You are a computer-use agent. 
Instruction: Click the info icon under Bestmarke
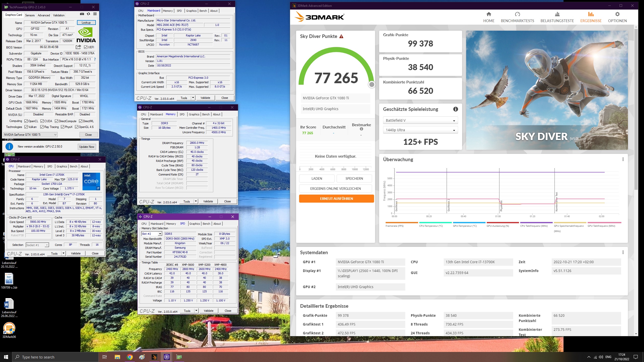coord(361,129)
